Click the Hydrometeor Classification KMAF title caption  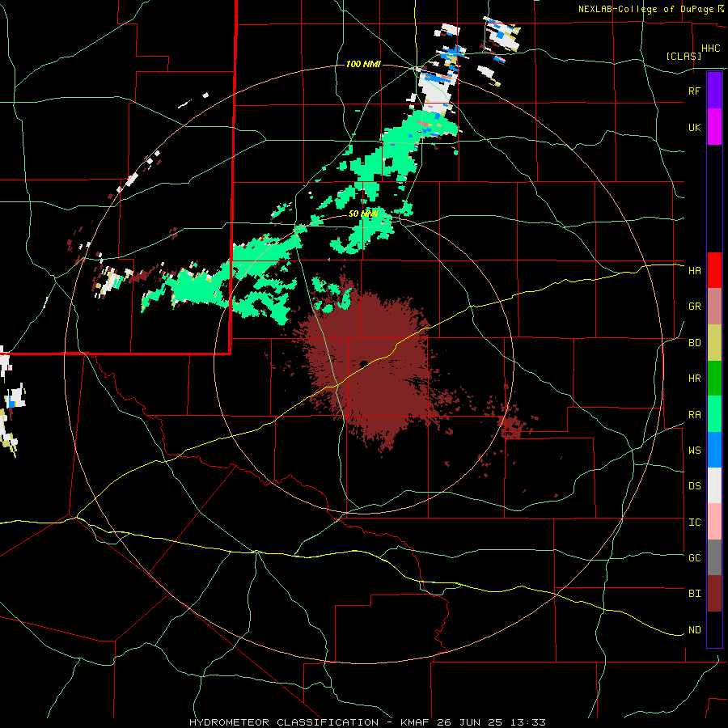367,722
